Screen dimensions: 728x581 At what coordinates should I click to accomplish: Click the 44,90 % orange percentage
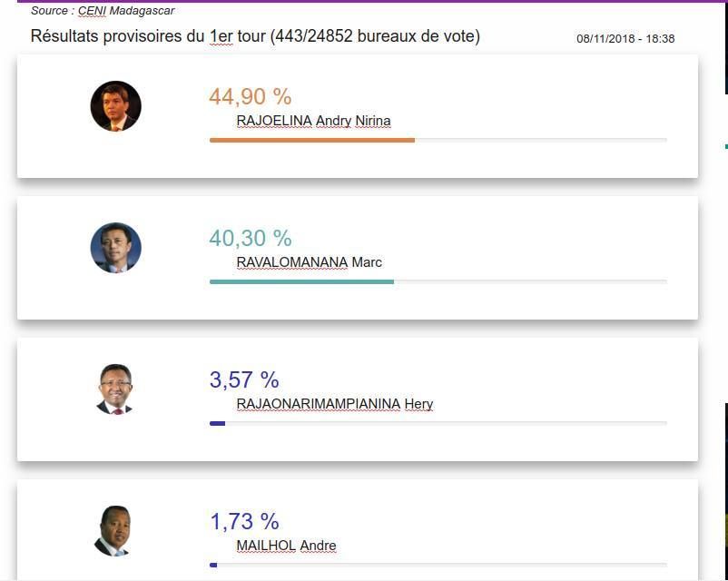pyautogui.click(x=251, y=96)
